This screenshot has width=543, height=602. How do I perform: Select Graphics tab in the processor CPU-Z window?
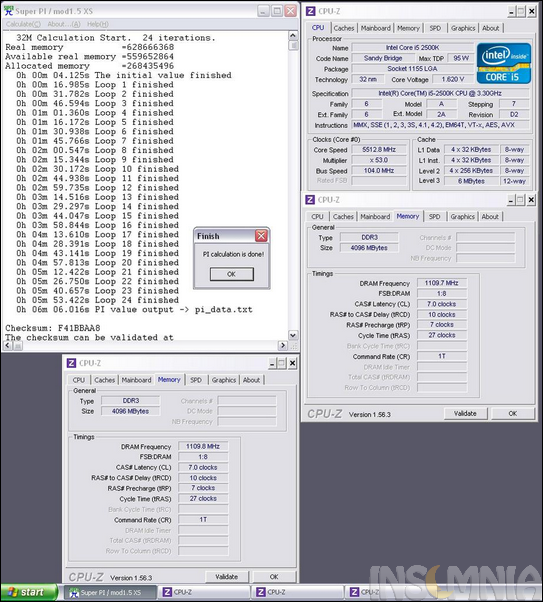[463, 28]
